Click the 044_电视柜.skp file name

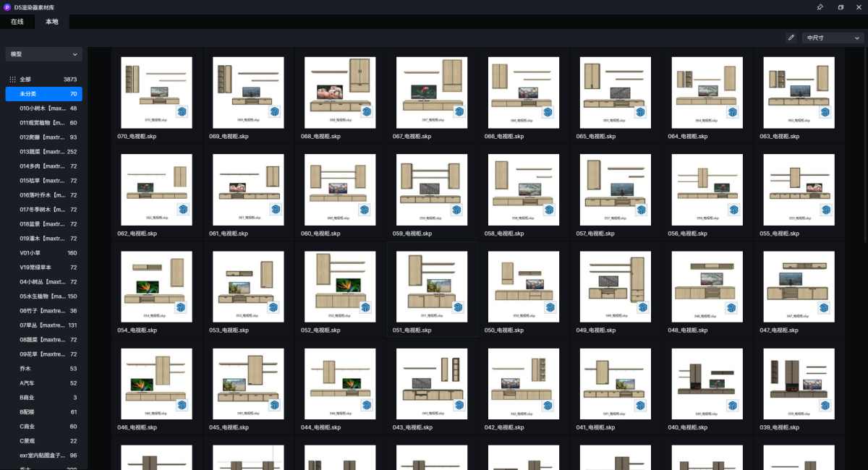pos(320,427)
